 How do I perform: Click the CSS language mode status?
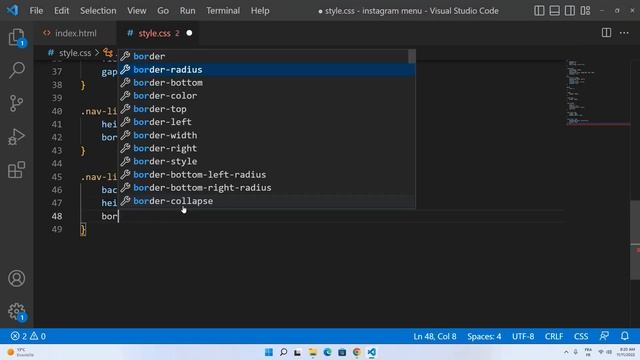pos(581,336)
